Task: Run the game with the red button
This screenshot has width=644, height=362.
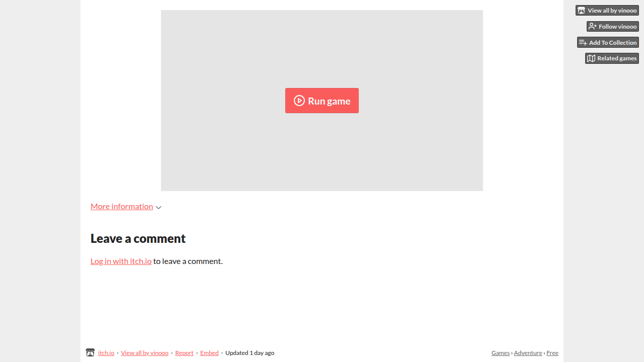Action: pyautogui.click(x=322, y=101)
